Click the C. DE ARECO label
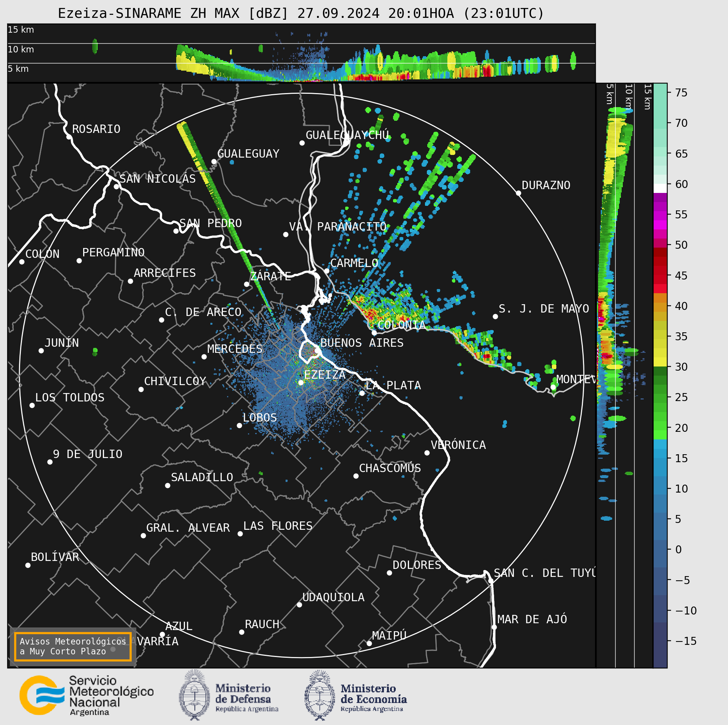The image size is (728, 725). [x=203, y=312]
